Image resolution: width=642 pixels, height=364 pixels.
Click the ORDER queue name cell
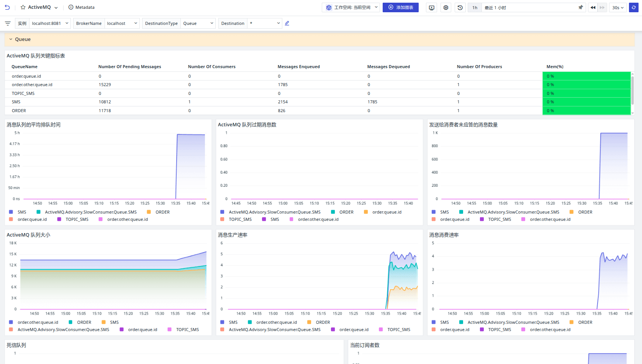[x=19, y=111]
